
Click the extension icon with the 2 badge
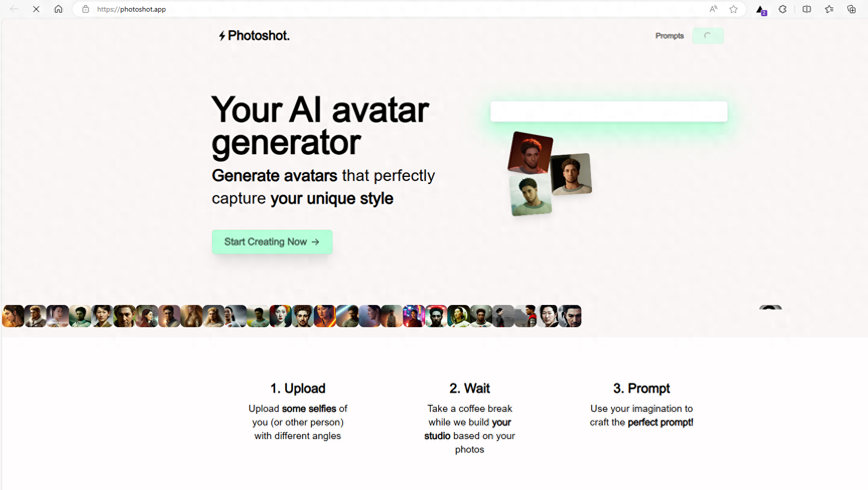[x=761, y=10]
